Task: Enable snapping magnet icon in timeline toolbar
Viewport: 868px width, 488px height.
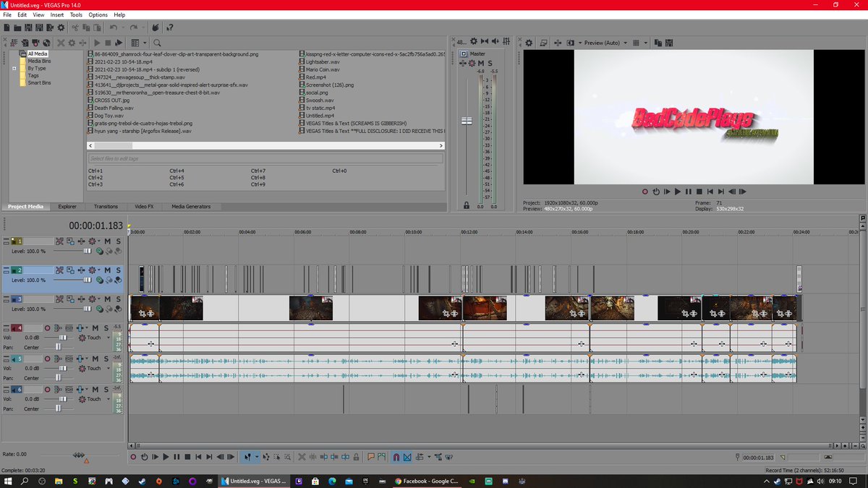Action: 396,457
